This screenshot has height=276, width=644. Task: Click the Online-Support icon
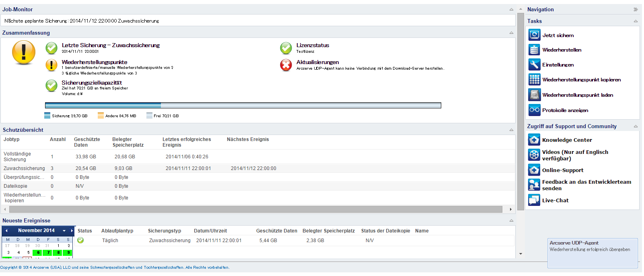[x=534, y=170]
